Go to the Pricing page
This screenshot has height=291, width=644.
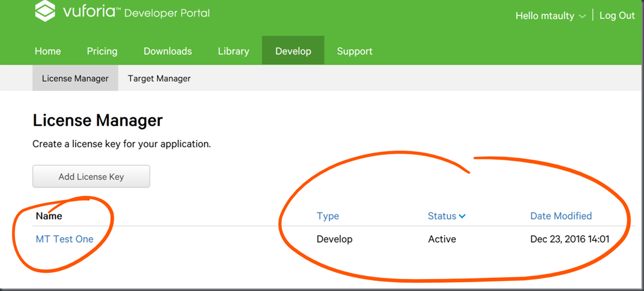pyautogui.click(x=102, y=51)
